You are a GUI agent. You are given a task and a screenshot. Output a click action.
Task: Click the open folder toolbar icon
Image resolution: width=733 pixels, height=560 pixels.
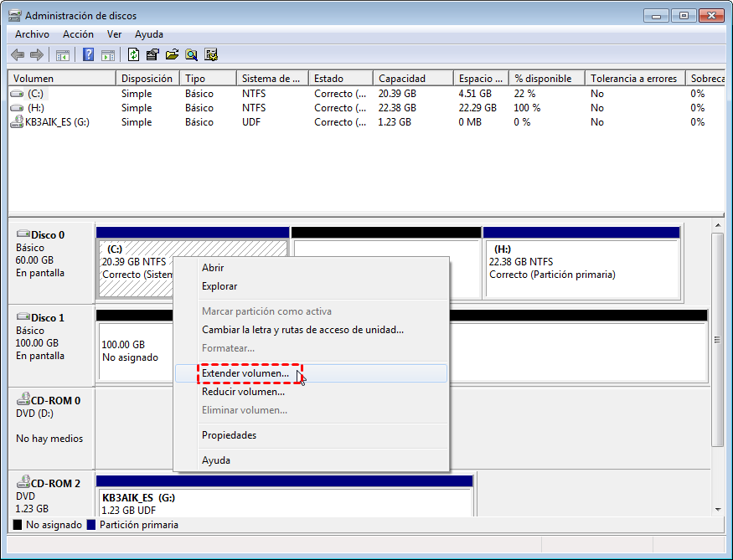172,55
